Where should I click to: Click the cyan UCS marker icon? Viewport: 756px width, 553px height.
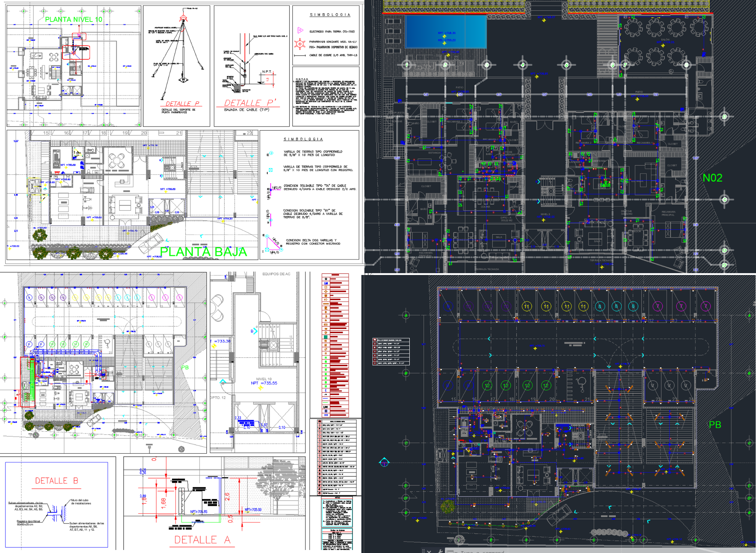[384, 462]
